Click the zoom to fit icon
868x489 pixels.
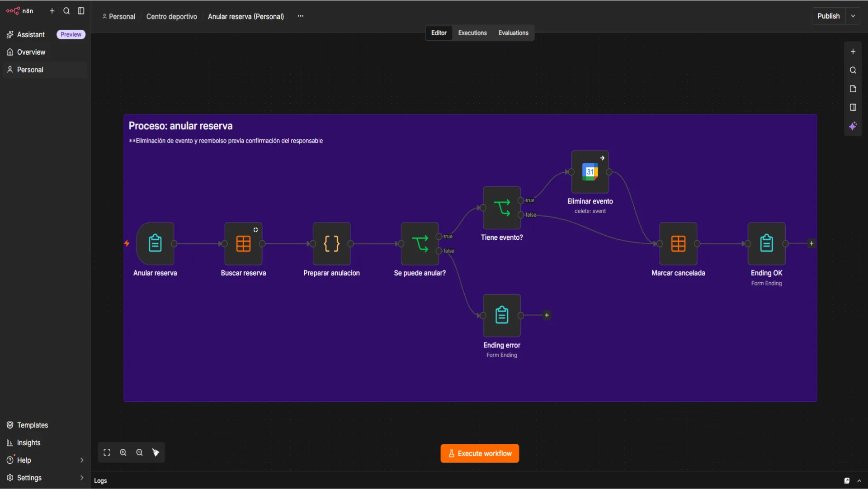(107, 452)
